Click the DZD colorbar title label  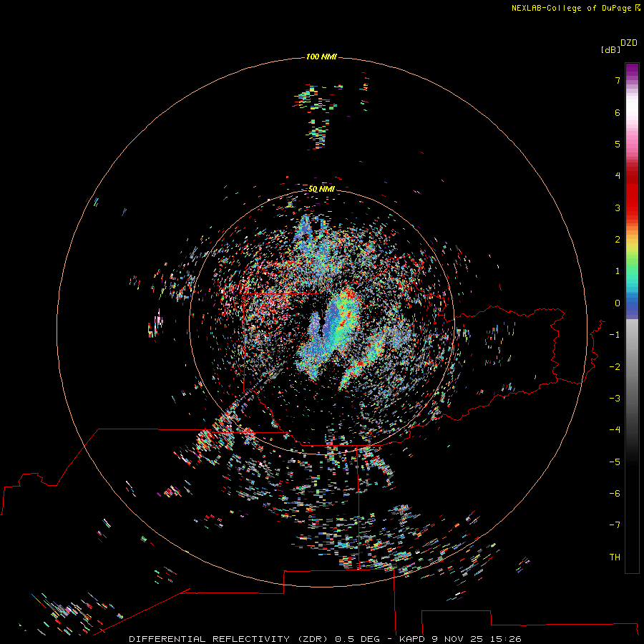click(x=629, y=43)
